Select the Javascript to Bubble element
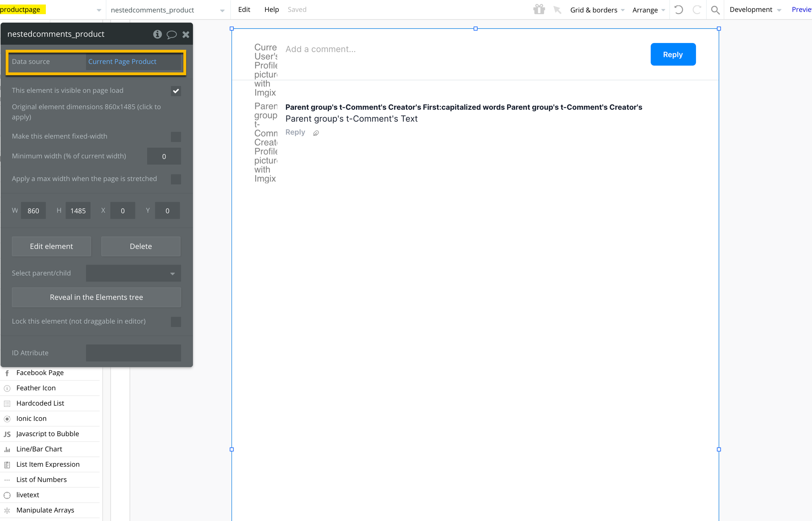The image size is (812, 521). pyautogui.click(x=48, y=434)
